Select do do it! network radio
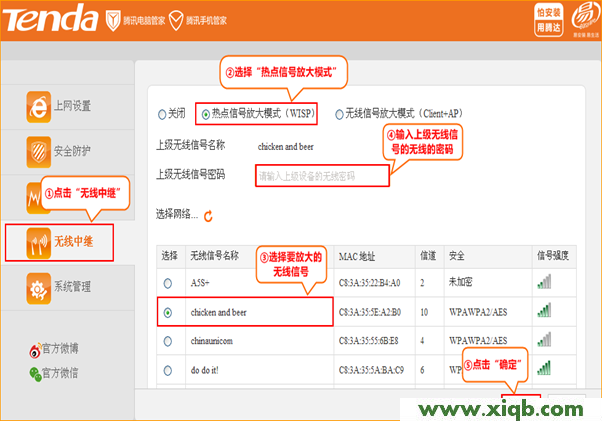The width and height of the screenshot is (602, 421). 168,370
